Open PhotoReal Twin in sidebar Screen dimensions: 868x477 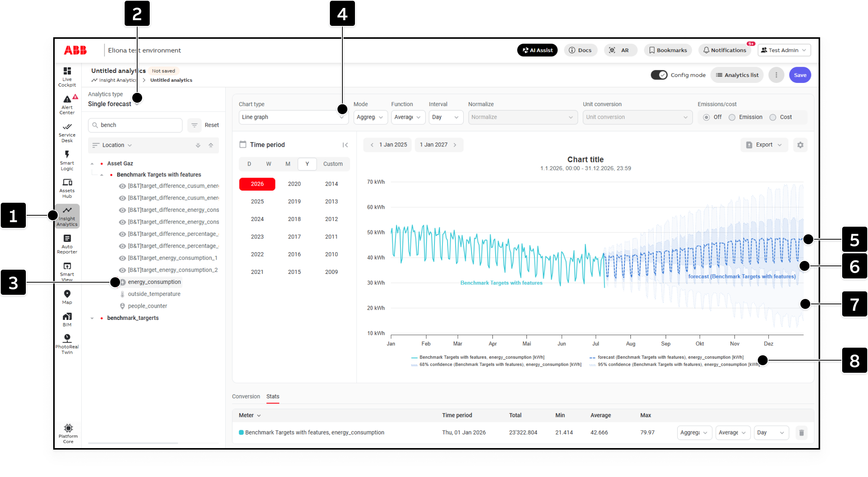[67, 344]
